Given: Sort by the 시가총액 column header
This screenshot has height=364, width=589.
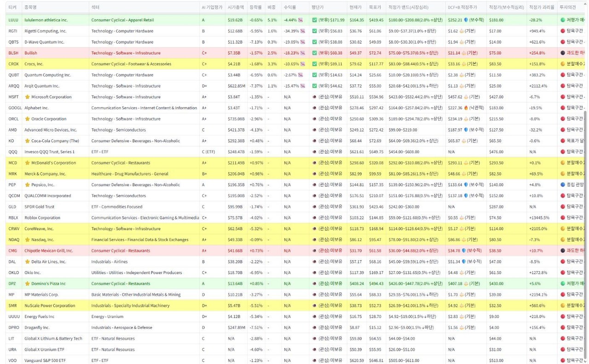Looking at the screenshot, I should click(x=236, y=7).
